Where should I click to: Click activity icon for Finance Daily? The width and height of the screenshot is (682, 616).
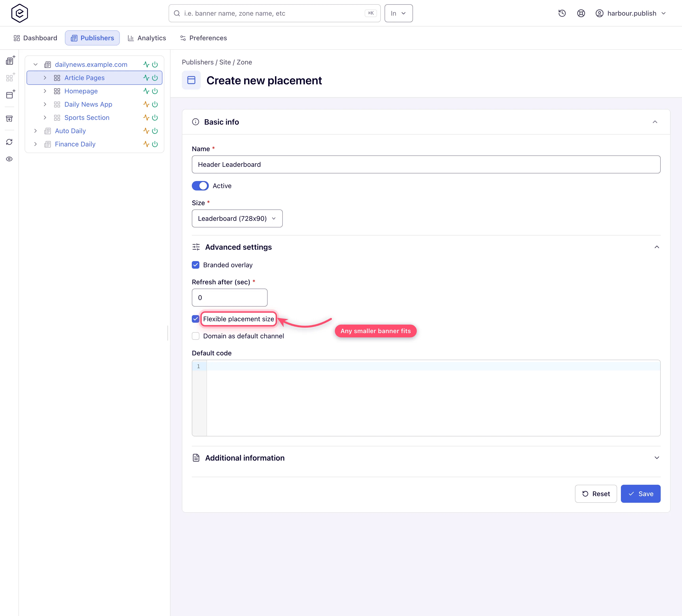tap(146, 144)
